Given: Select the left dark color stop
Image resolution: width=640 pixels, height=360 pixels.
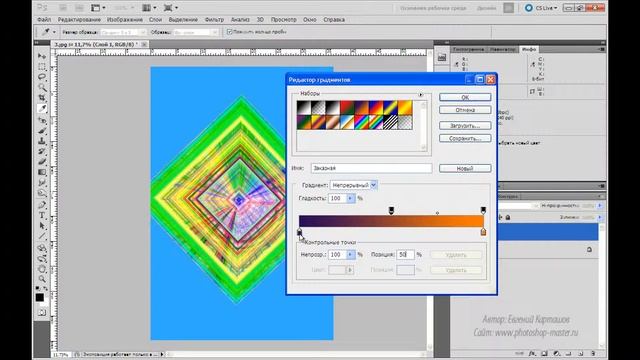Looking at the screenshot, I should (299, 232).
